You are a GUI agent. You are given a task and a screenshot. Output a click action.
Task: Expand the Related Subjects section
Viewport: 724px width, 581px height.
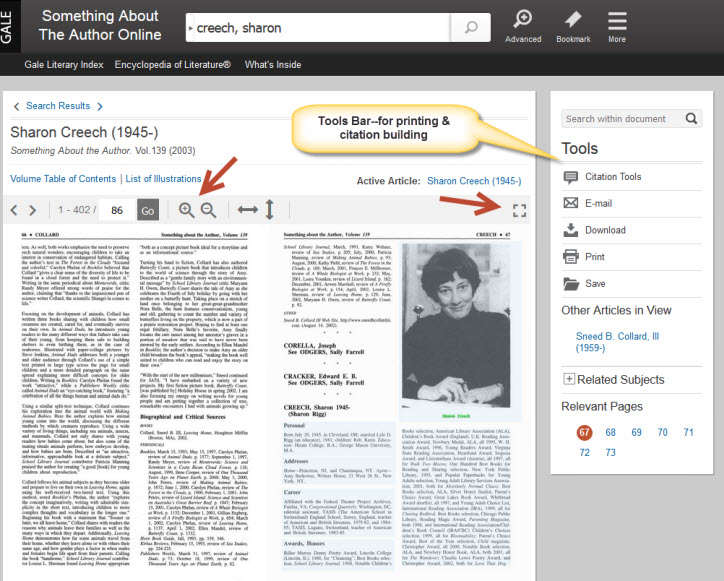[569, 379]
